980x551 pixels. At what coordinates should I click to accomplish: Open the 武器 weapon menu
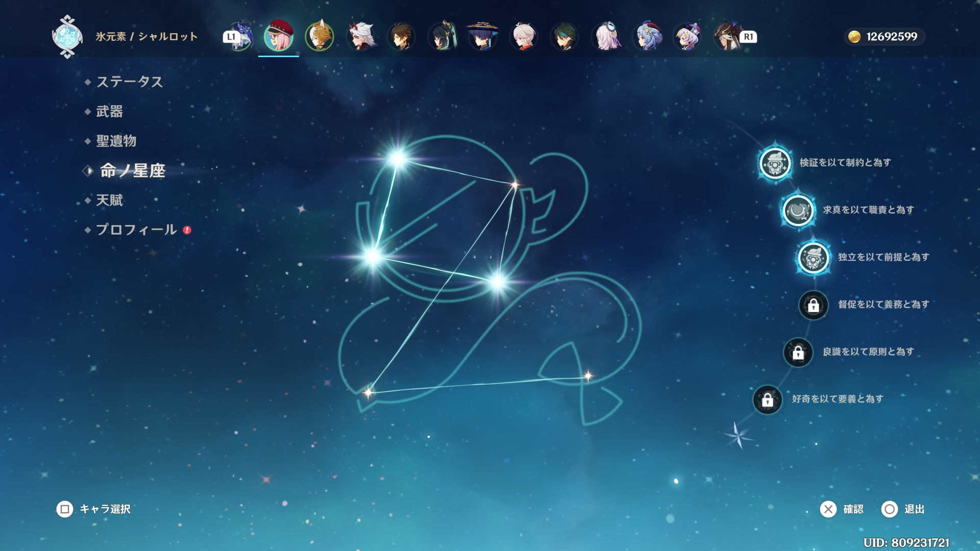[109, 111]
